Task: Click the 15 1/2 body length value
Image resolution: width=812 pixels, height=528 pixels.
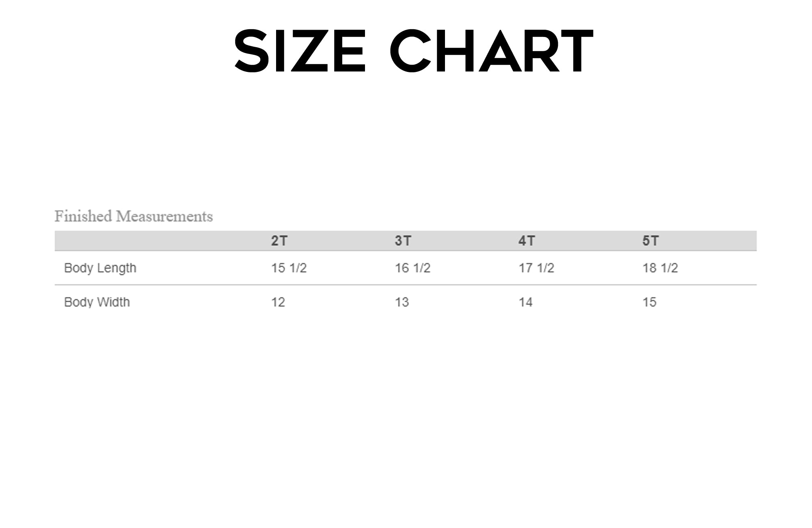Action: (289, 268)
